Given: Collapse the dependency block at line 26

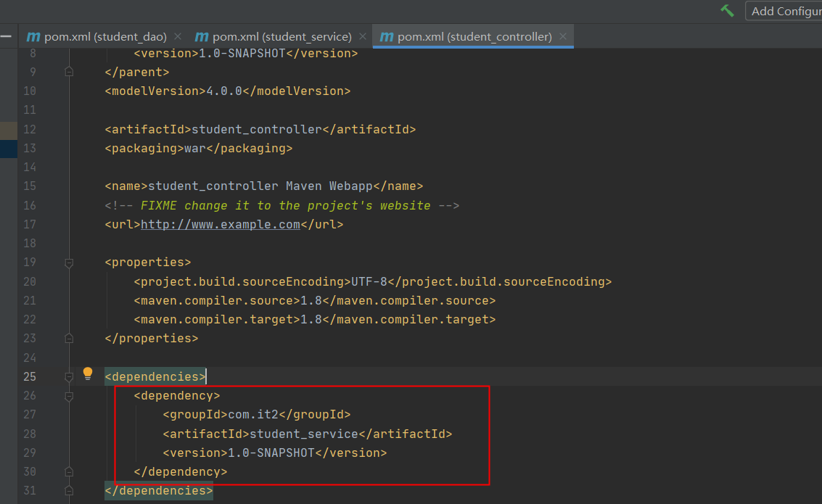Looking at the screenshot, I should click(x=69, y=396).
